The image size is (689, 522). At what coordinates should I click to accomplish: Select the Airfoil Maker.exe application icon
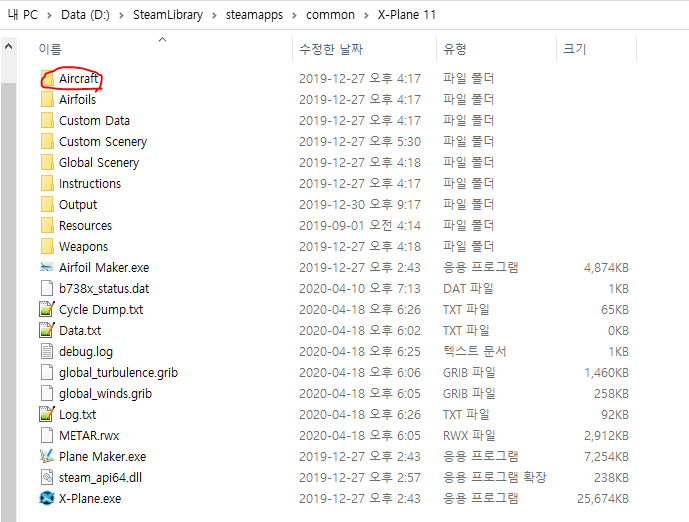[47, 267]
